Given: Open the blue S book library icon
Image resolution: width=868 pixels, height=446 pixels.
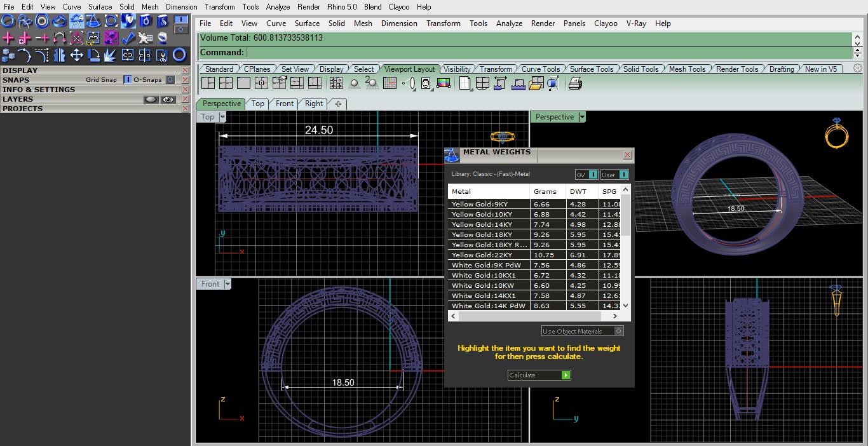Looking at the screenshot, I should point(163,21).
